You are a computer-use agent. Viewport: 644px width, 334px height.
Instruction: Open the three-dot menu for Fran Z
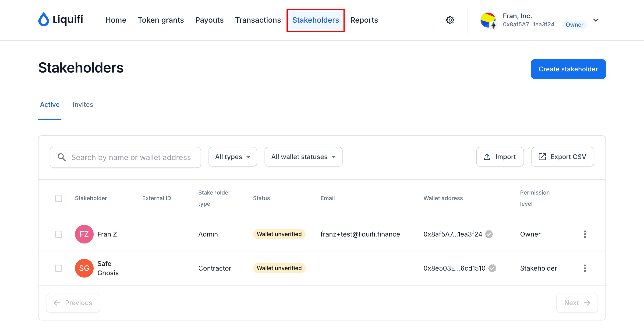pos(585,234)
